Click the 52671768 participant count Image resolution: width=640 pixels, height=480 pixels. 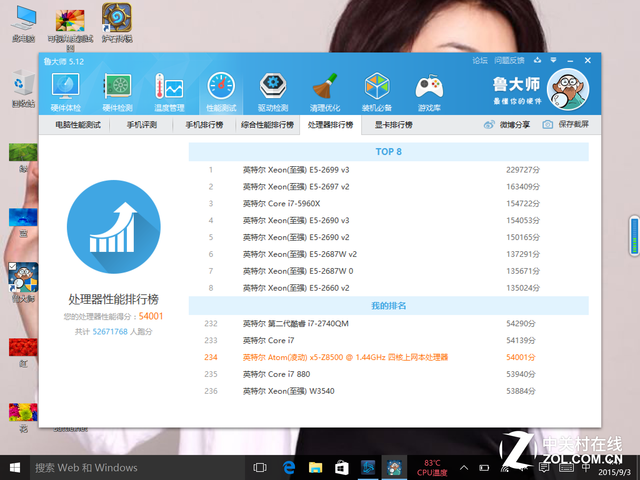pyautogui.click(x=110, y=332)
